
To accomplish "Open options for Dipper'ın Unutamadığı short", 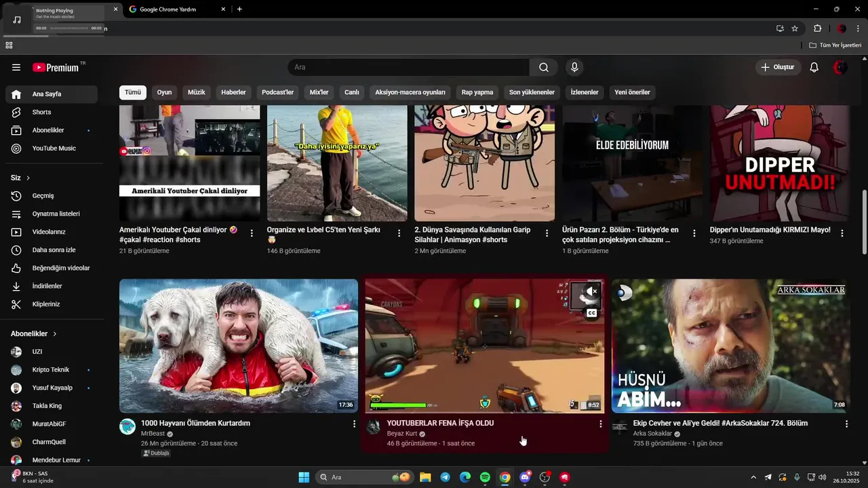I will [842, 233].
